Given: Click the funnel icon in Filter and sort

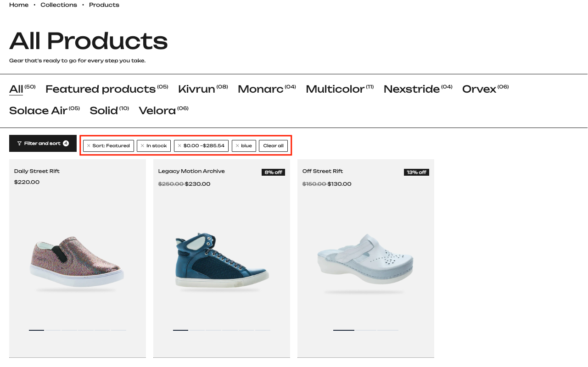Looking at the screenshot, I should (19, 144).
